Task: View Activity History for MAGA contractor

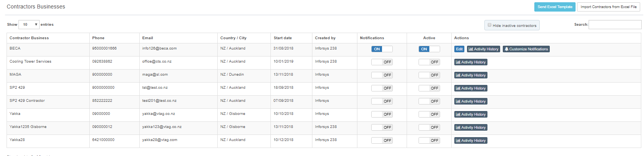Action: coord(470,75)
